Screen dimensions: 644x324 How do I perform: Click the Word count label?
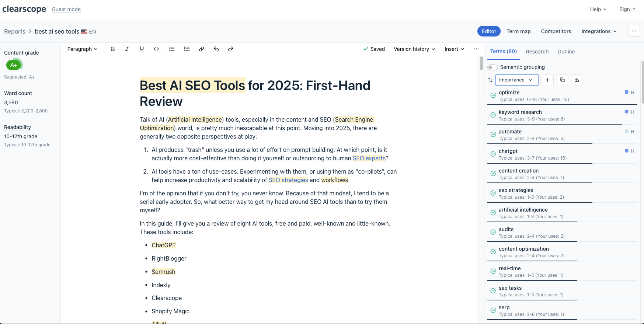click(18, 93)
